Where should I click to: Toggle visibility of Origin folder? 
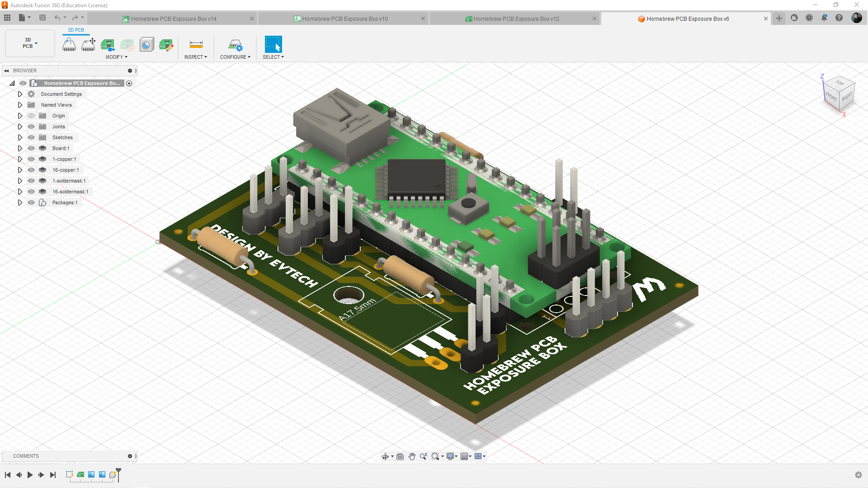[x=31, y=116]
